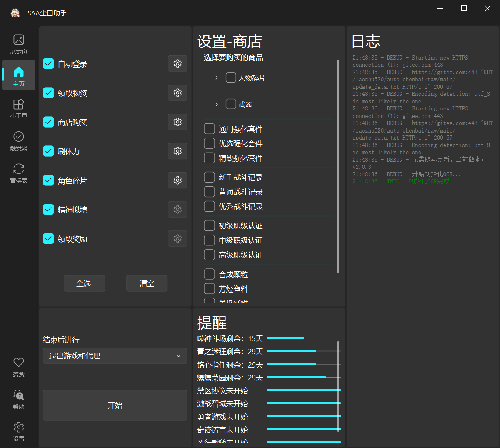This screenshot has height=448, width=500.
Task: Click the shop item list scrollbar
Action: (338, 167)
